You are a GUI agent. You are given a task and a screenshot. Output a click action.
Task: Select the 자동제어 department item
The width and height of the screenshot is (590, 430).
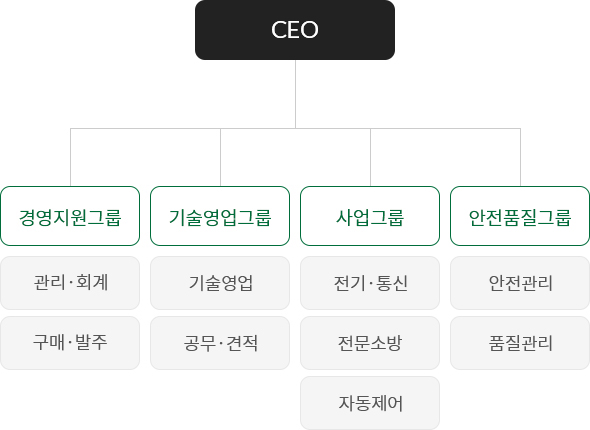pyautogui.click(x=370, y=403)
